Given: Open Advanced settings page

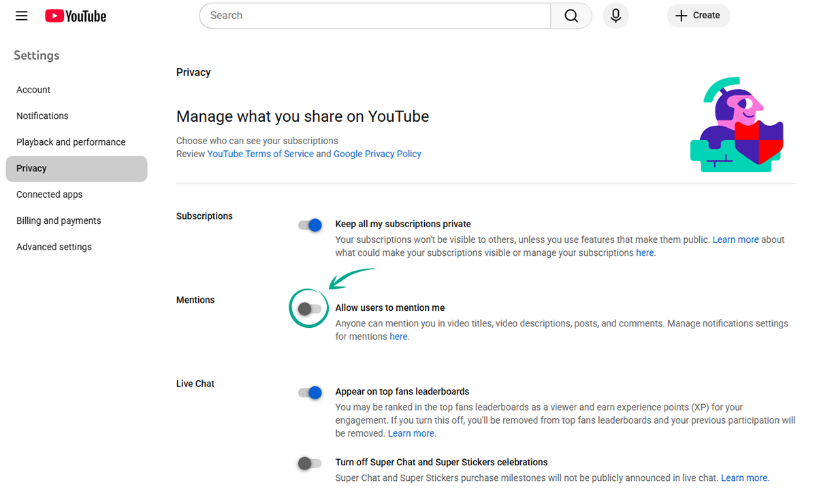Looking at the screenshot, I should pos(54,247).
